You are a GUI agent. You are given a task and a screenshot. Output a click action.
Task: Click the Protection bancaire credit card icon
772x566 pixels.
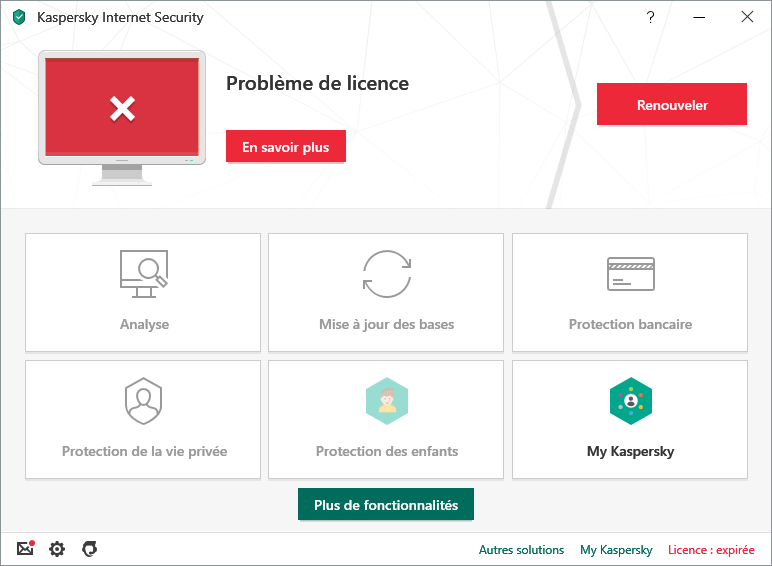tap(630, 273)
